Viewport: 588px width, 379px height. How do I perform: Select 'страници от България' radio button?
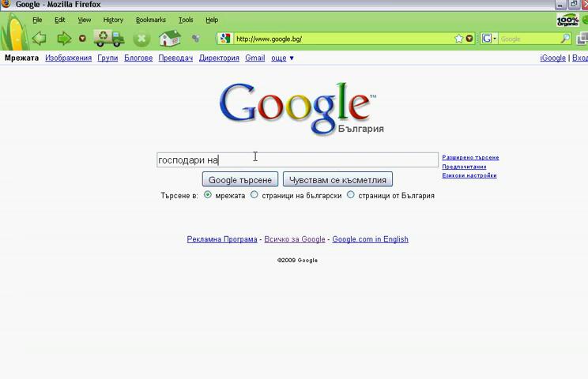(351, 195)
